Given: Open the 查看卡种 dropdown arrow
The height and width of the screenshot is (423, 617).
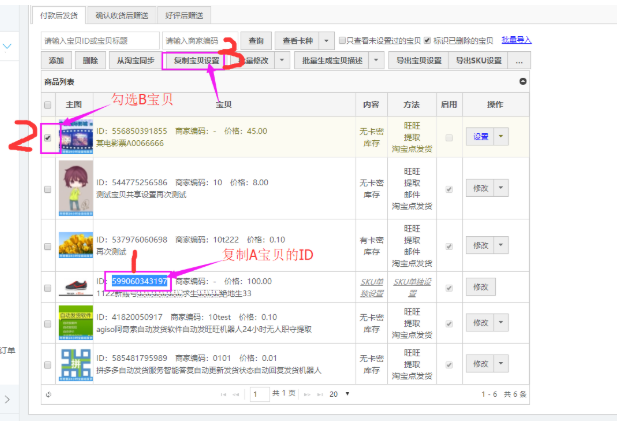Looking at the screenshot, I should coord(325,40).
